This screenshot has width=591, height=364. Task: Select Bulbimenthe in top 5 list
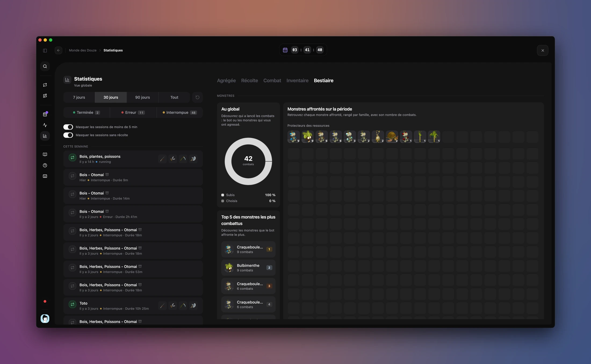pyautogui.click(x=248, y=268)
